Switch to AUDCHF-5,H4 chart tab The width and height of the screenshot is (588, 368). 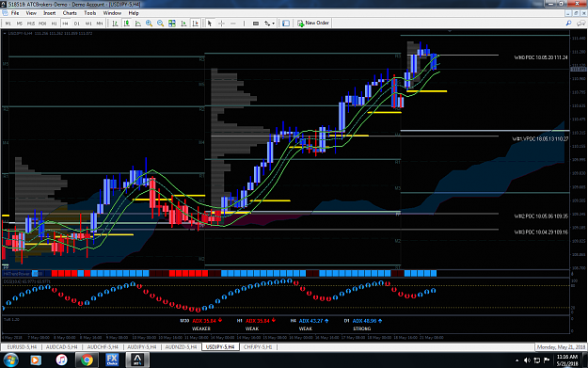click(103, 347)
